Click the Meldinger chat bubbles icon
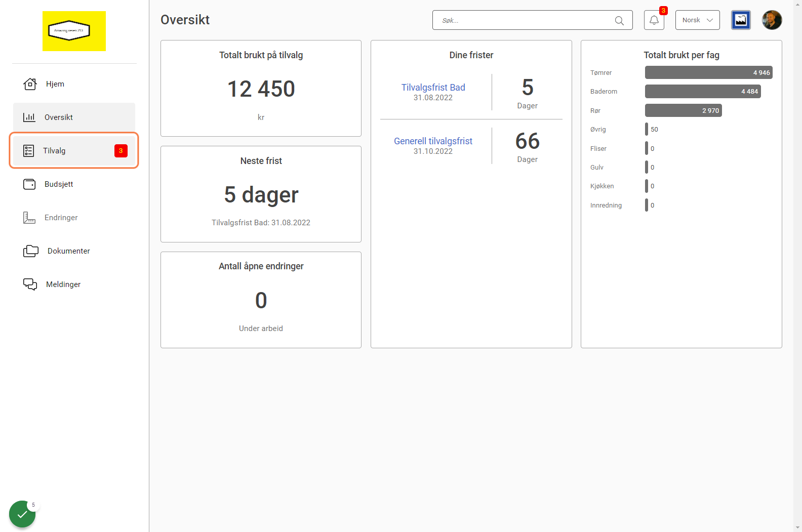 point(30,284)
